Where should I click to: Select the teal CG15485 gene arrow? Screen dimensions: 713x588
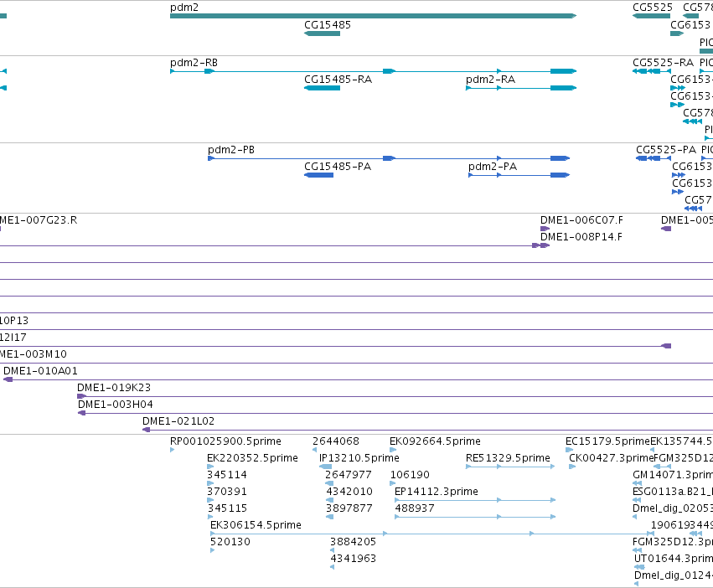[322, 34]
